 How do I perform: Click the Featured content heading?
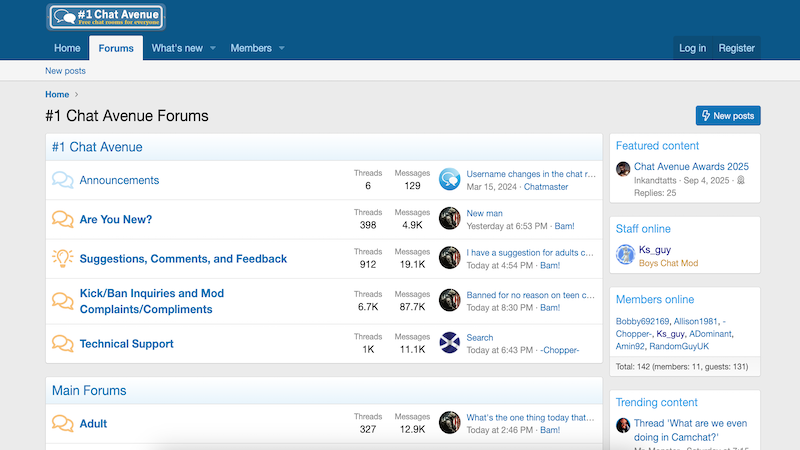pyautogui.click(x=657, y=145)
